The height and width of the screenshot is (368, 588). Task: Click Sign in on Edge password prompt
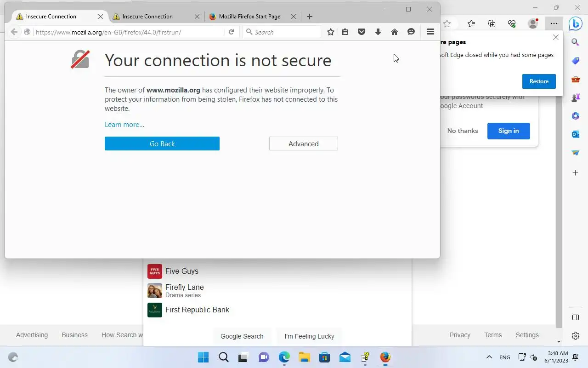509,131
